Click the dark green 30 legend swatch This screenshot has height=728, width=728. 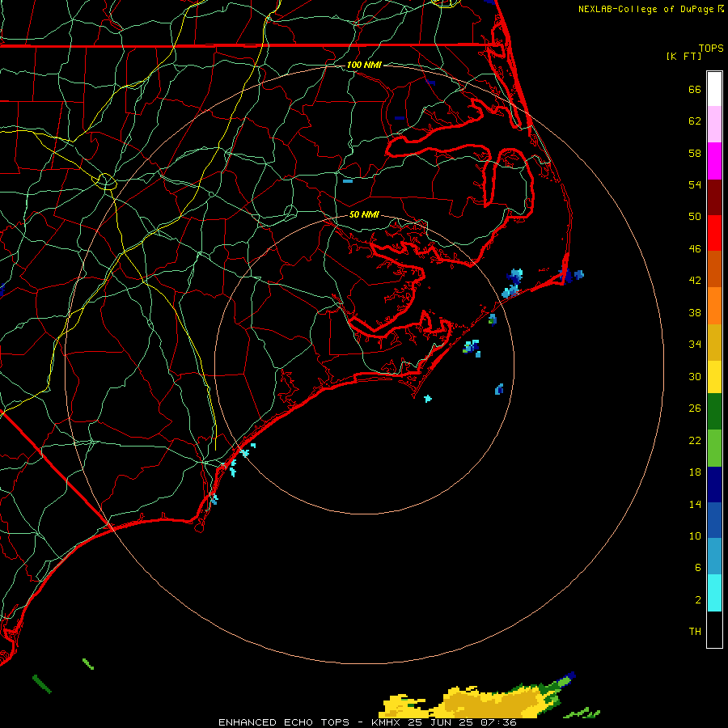tap(714, 412)
